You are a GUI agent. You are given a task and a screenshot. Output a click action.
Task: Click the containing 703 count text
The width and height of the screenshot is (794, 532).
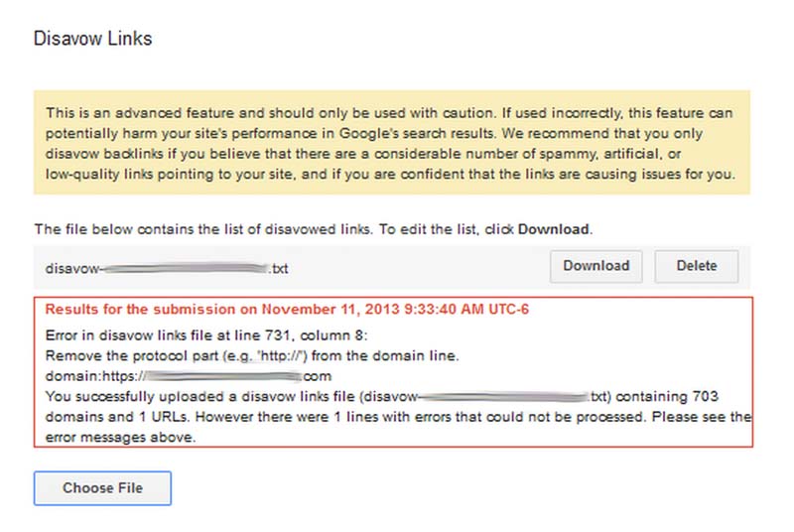click(x=667, y=396)
